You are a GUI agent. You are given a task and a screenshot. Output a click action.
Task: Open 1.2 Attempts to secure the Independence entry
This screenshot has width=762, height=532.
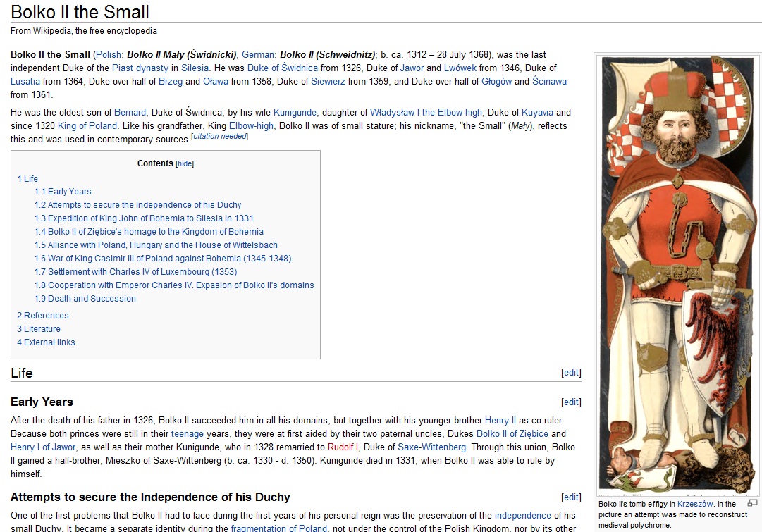click(x=137, y=205)
